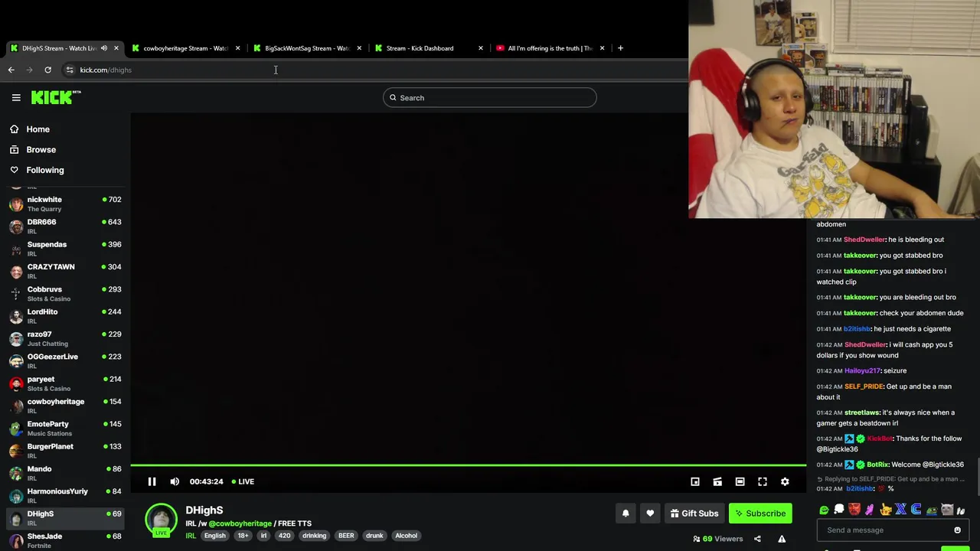This screenshot has width=980, height=551.
Task: Open Mando channel in sidebar
Action: (x=65, y=473)
